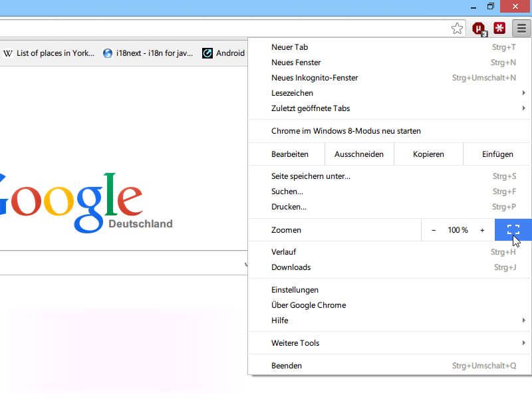The image size is (532, 399).
Task: Click the 100 % zoom value
Action: coord(458,230)
